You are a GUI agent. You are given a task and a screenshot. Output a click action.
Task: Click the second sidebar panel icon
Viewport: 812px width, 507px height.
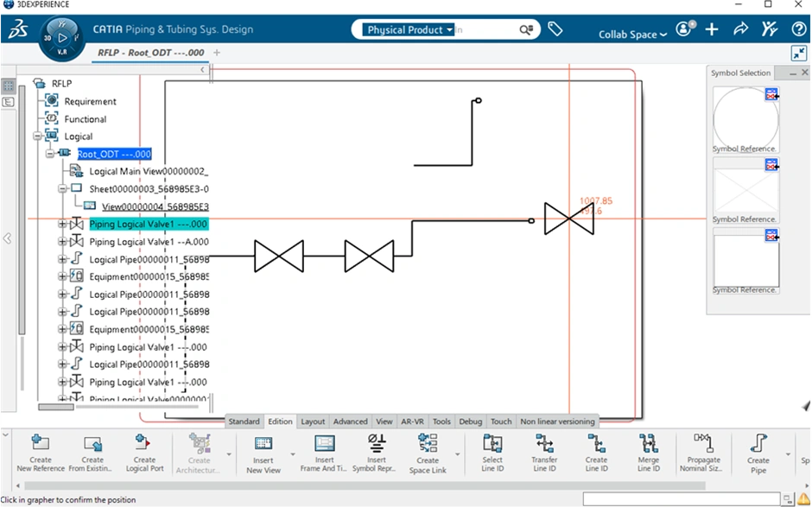click(9, 102)
